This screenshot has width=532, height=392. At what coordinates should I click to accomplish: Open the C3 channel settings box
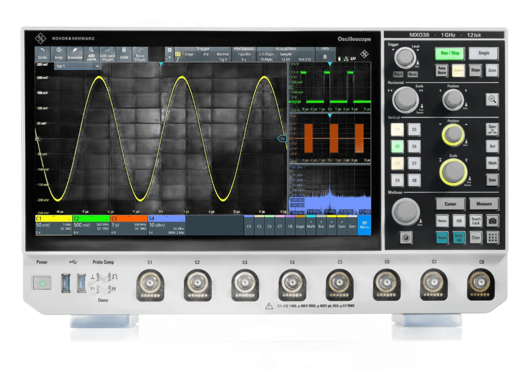coord(129,225)
